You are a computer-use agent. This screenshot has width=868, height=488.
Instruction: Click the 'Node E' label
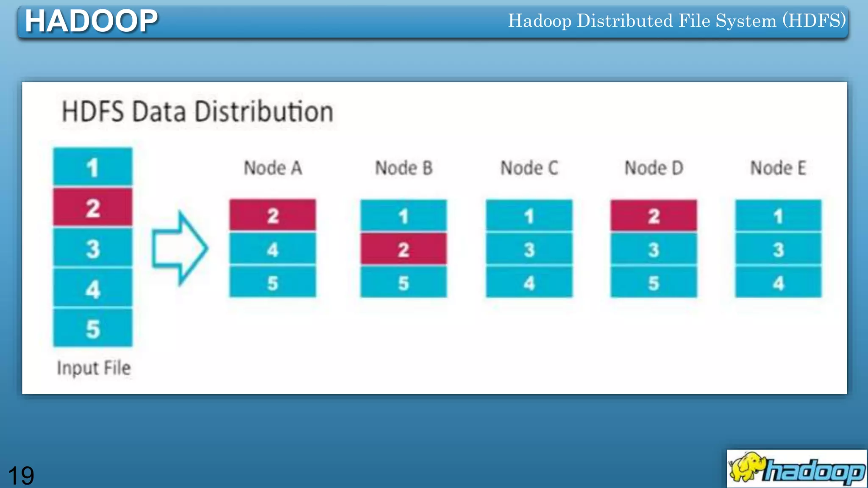pyautogui.click(x=778, y=168)
